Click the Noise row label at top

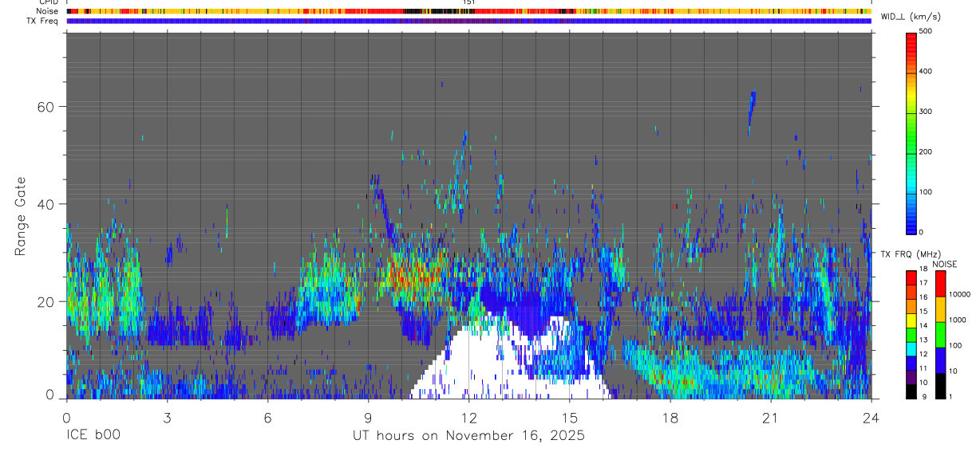48,11
